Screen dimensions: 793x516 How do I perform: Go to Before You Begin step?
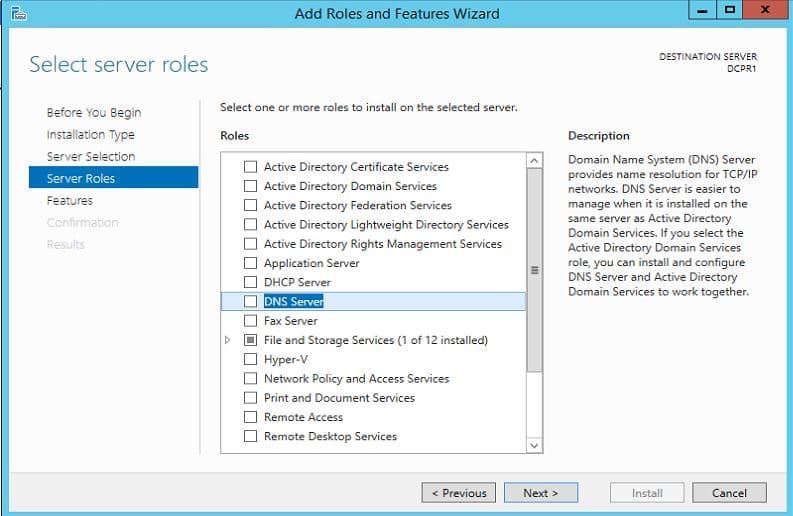coord(94,113)
